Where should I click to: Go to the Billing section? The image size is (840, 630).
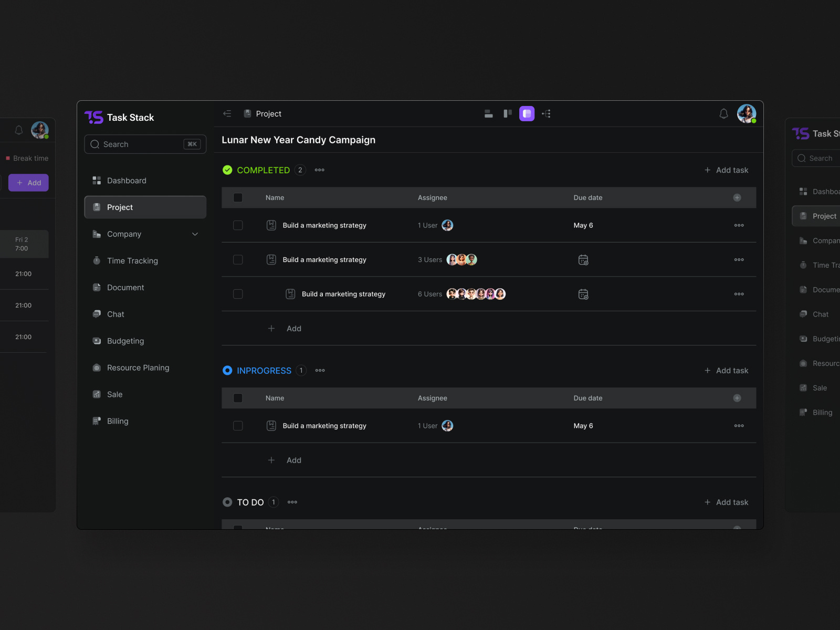(118, 421)
